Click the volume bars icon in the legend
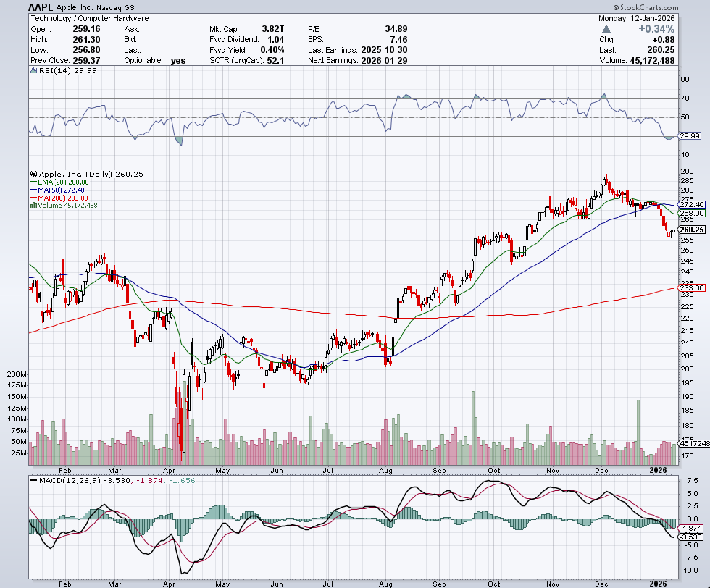This screenshot has width=710, height=588. [33, 205]
